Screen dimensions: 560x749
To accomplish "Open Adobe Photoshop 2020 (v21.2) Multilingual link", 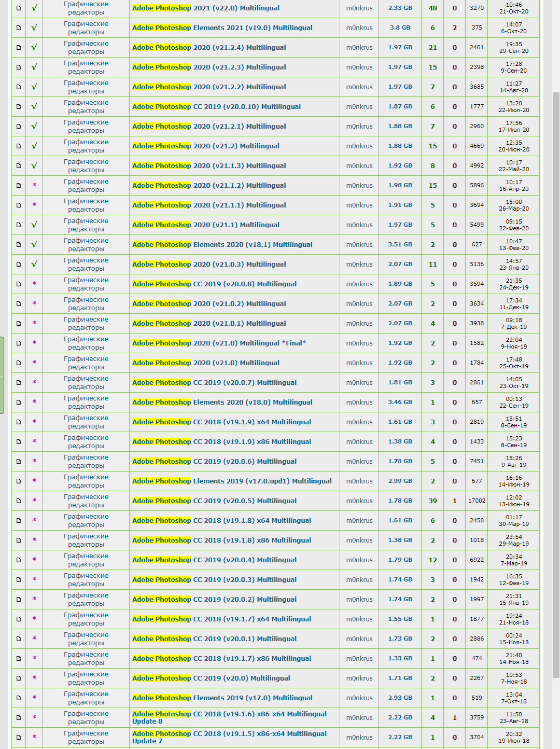I will pyautogui.click(x=206, y=146).
